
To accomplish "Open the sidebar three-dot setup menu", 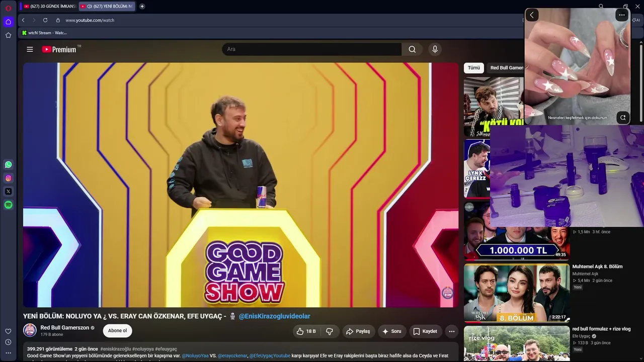I will click(8, 353).
